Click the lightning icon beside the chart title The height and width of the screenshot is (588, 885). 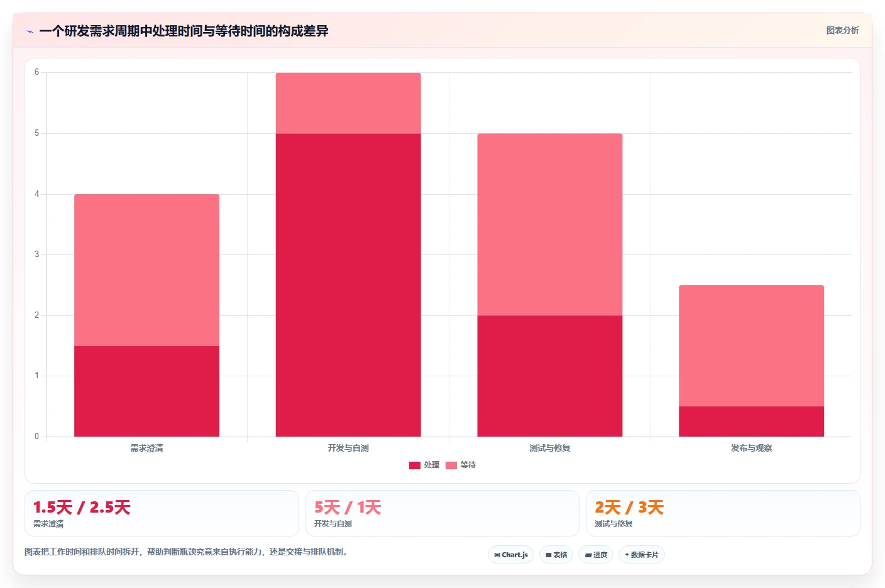pos(30,31)
